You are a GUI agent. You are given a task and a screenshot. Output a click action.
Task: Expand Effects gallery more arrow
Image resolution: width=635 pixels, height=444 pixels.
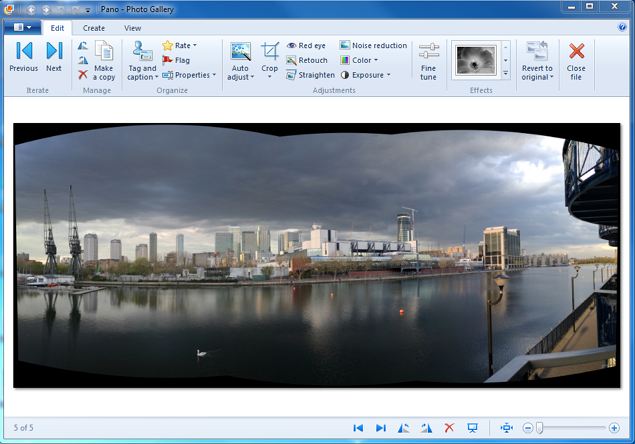coord(505,73)
